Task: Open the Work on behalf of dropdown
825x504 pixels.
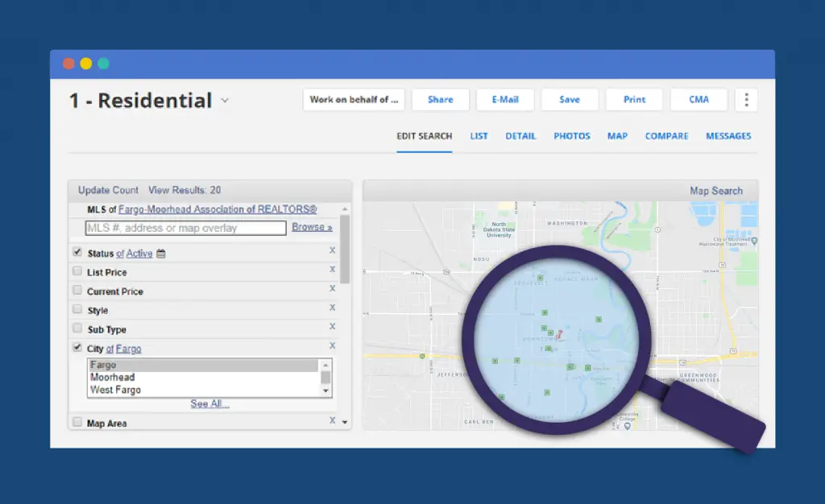Action: (354, 100)
